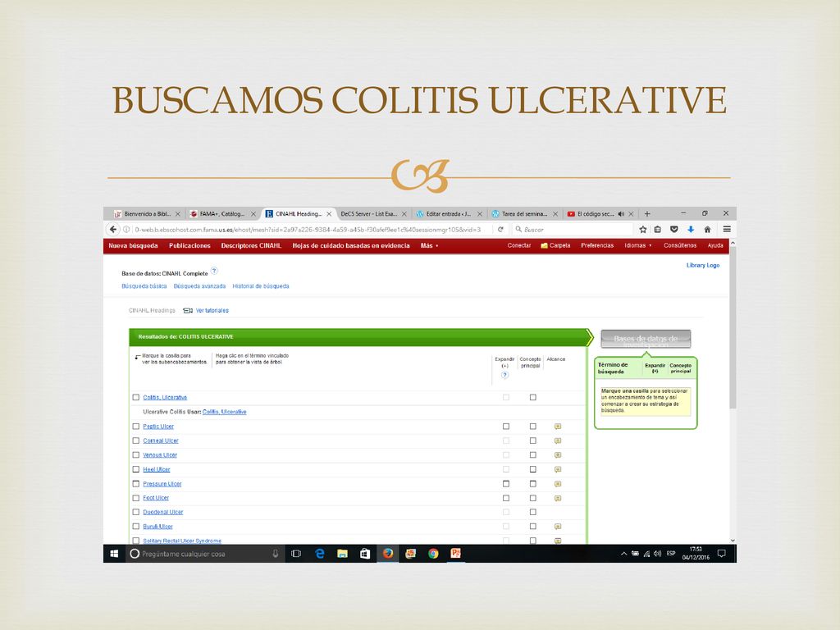Switch to Firefox in the taskbar

tap(388, 554)
